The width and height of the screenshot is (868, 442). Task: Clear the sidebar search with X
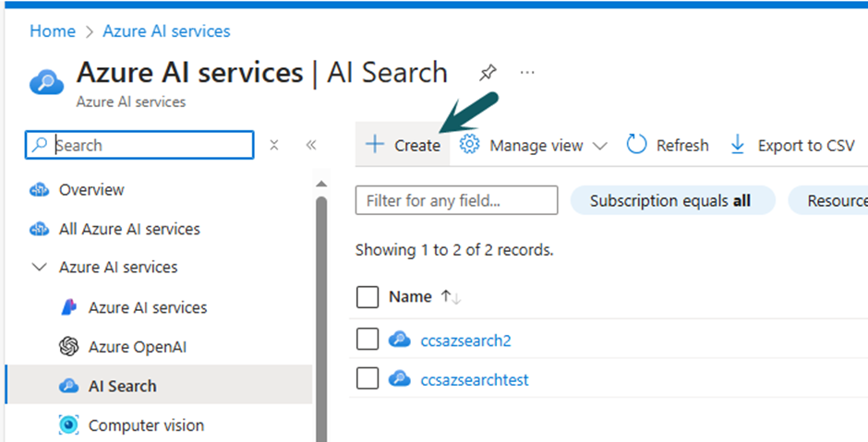(x=274, y=145)
